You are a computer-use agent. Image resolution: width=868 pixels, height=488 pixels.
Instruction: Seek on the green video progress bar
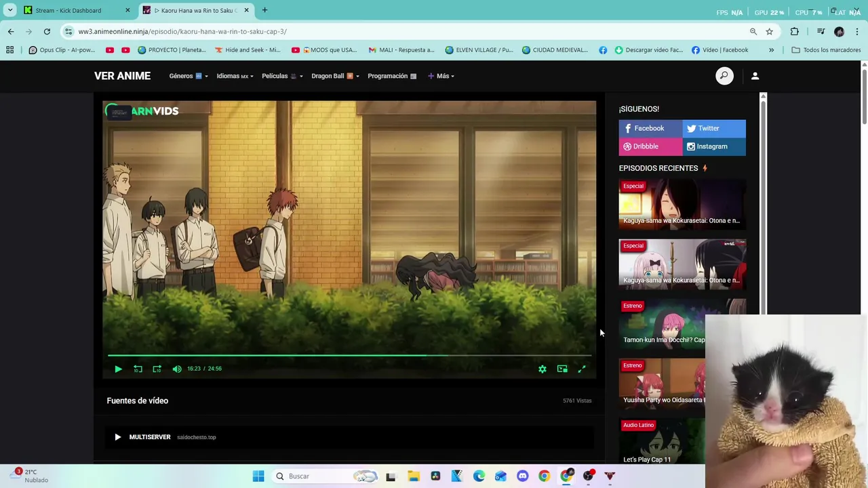pyautogui.click(x=349, y=355)
